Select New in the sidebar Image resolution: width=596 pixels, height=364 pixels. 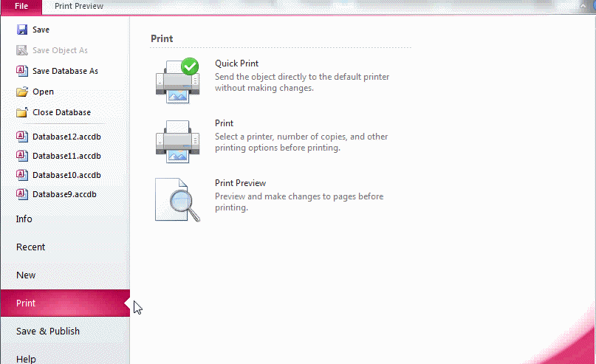pos(26,275)
